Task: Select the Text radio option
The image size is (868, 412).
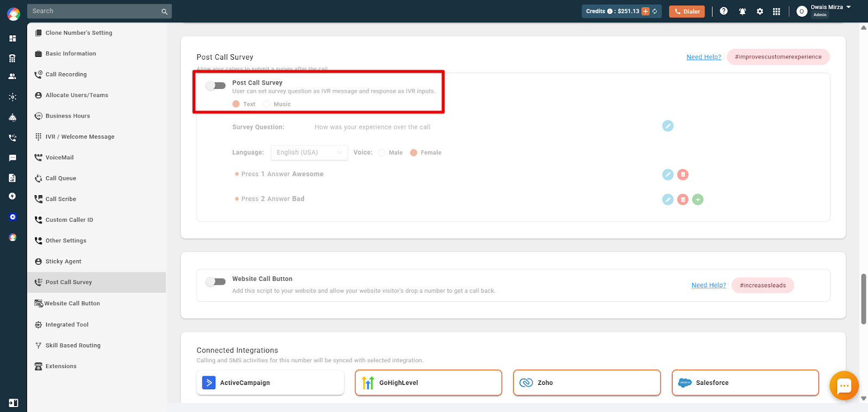Action: pyautogui.click(x=236, y=104)
